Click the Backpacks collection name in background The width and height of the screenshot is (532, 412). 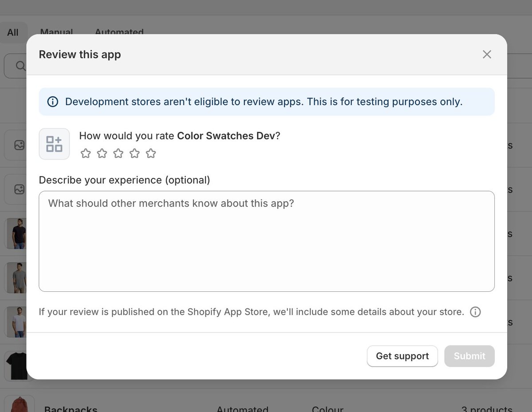(71, 408)
